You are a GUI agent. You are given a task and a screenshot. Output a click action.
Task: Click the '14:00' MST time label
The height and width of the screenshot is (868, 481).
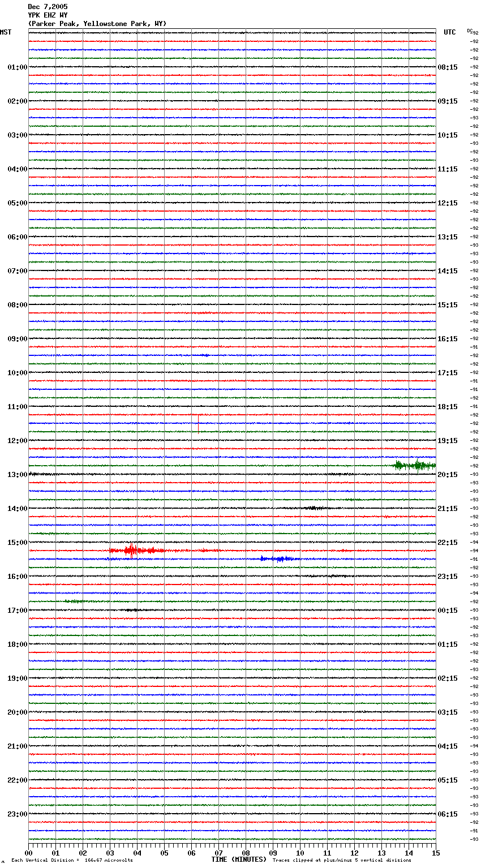click(17, 509)
